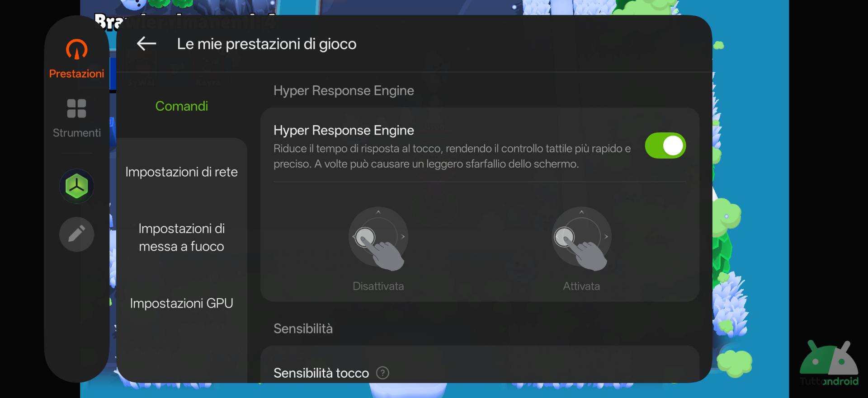Click the Sensibilità section header
This screenshot has width=868, height=398.
coord(303,329)
